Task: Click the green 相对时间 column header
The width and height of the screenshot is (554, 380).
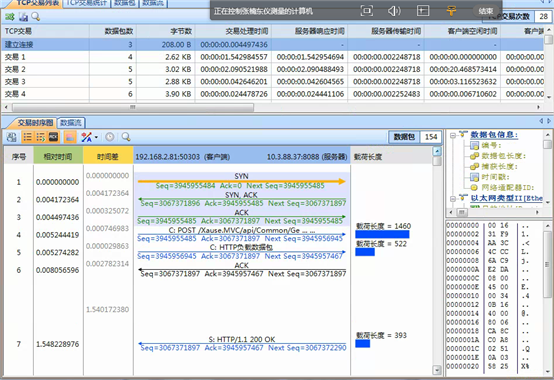Action: point(58,157)
